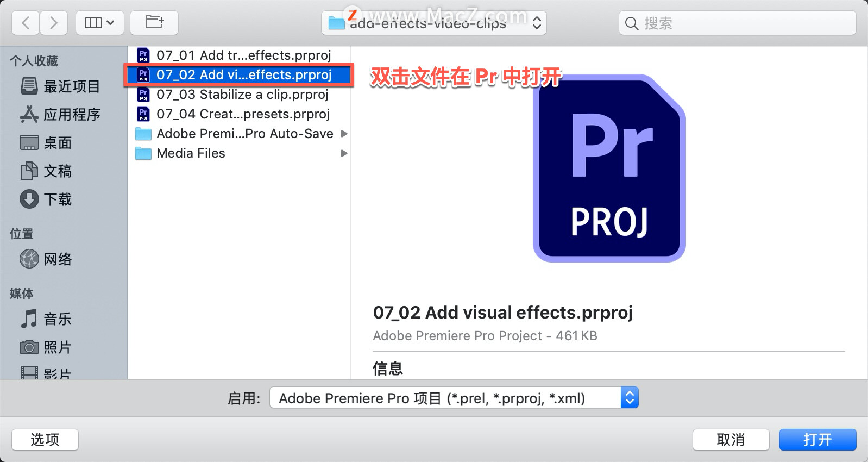
Task: Click the 打开 button
Action: (x=817, y=440)
